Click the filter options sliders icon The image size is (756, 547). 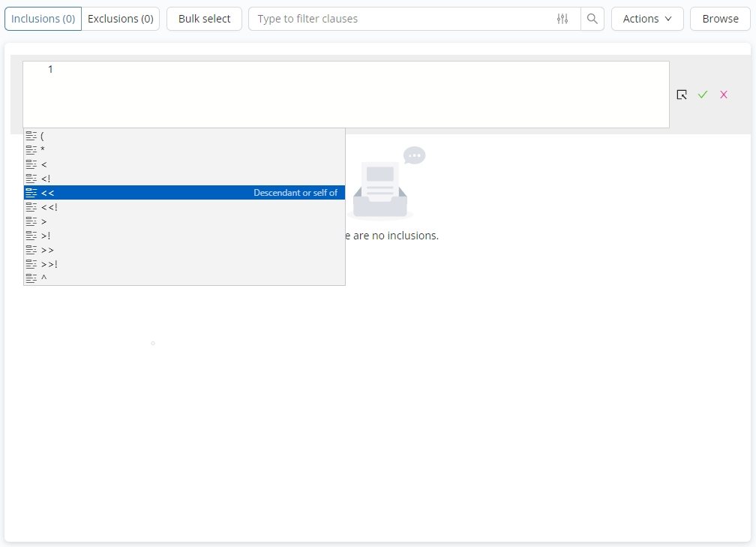tap(562, 19)
